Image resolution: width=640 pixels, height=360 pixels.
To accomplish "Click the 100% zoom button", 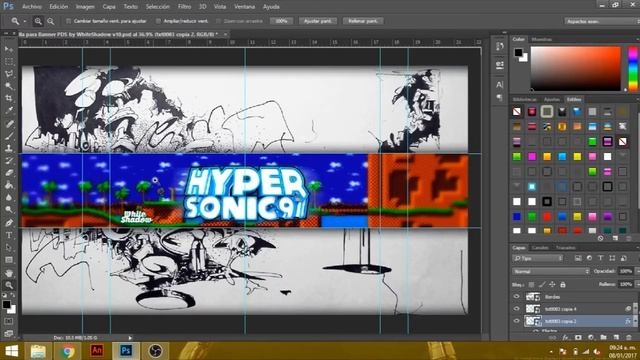I will 281,21.
